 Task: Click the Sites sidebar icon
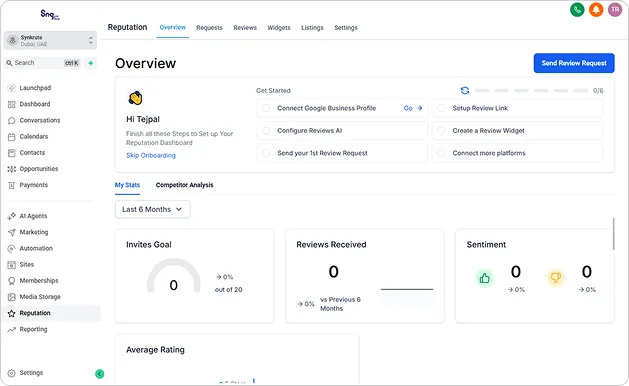point(12,265)
